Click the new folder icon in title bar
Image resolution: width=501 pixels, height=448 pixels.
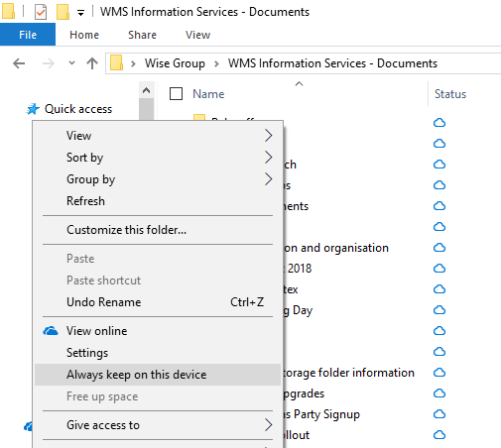pos(63,12)
